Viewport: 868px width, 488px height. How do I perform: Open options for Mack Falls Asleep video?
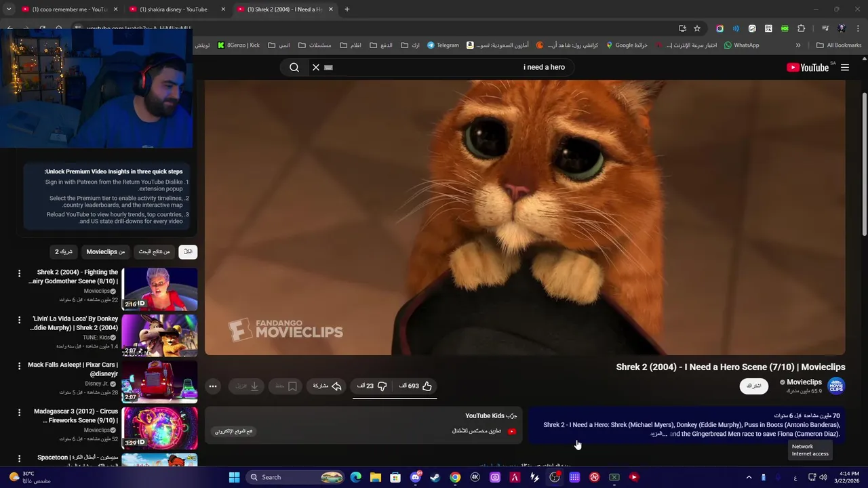click(x=19, y=365)
